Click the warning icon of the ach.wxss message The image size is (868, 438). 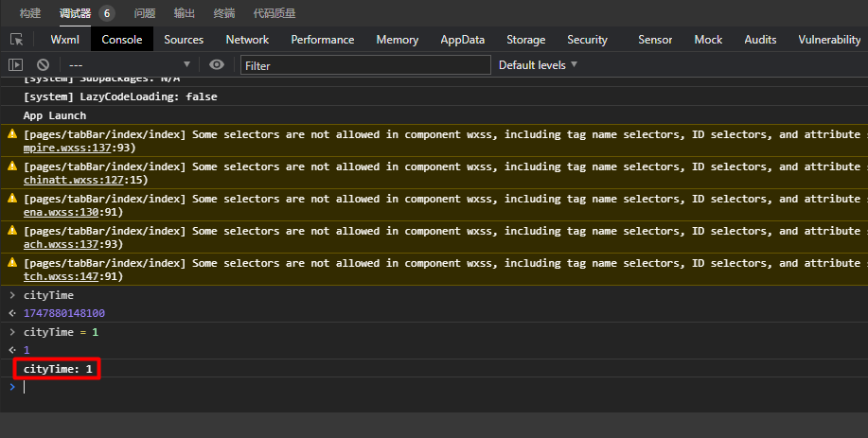pyautogui.click(x=12, y=230)
